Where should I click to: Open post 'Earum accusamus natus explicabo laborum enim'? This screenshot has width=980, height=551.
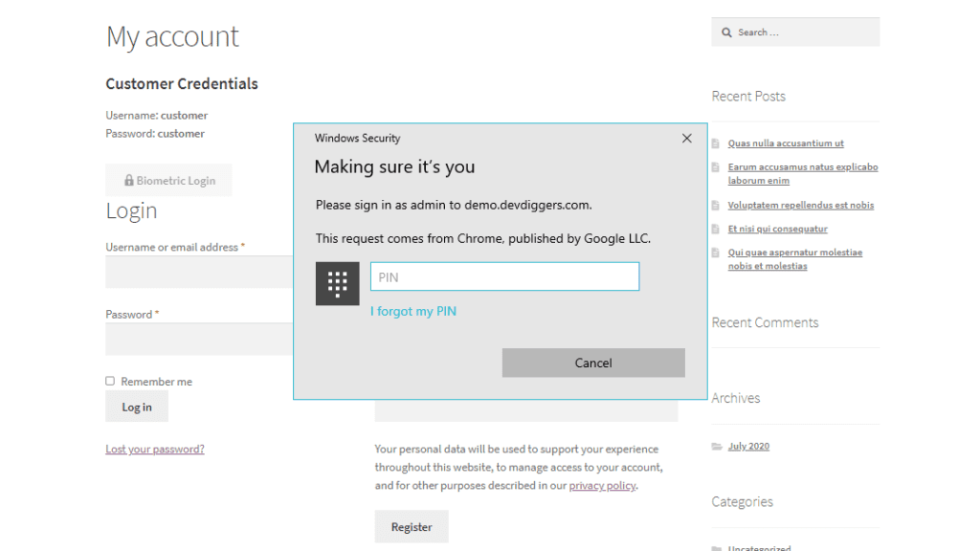(x=803, y=174)
